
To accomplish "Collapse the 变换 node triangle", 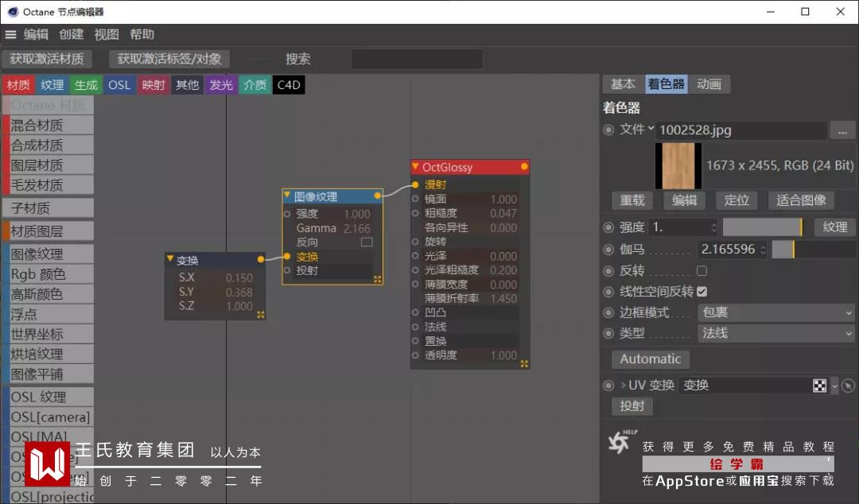I will (170, 258).
